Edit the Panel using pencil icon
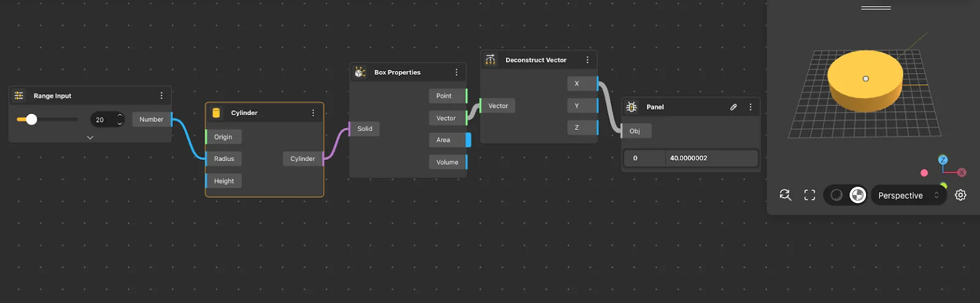 (x=733, y=107)
